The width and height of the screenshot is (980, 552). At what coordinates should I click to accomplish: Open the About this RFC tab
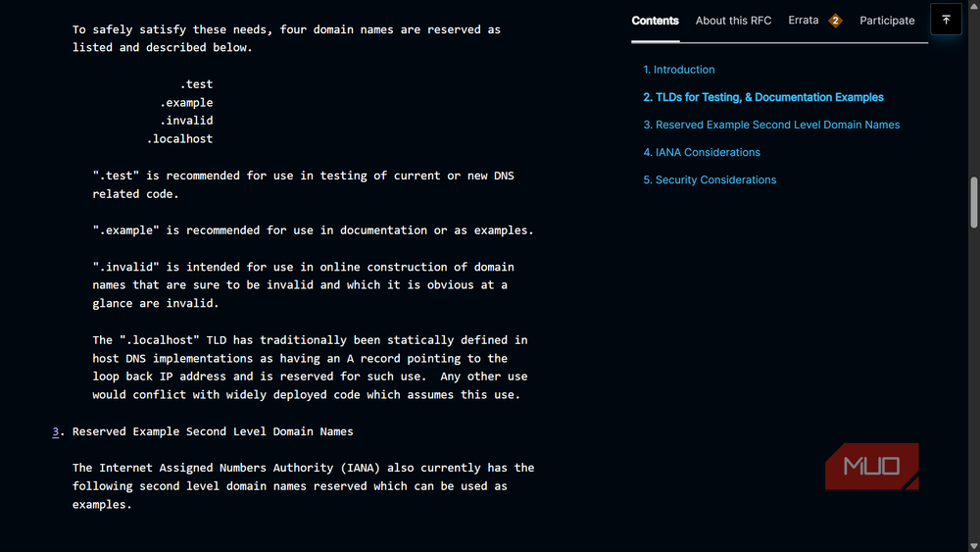[733, 21]
